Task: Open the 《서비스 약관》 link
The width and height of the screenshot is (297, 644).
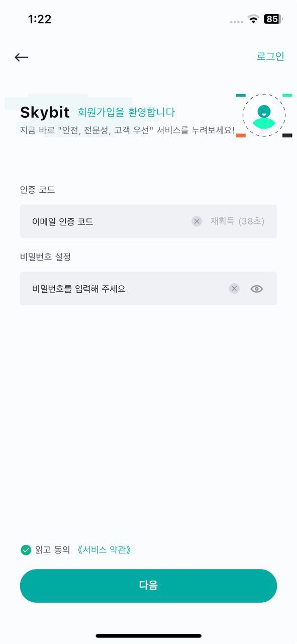Action: [105, 550]
